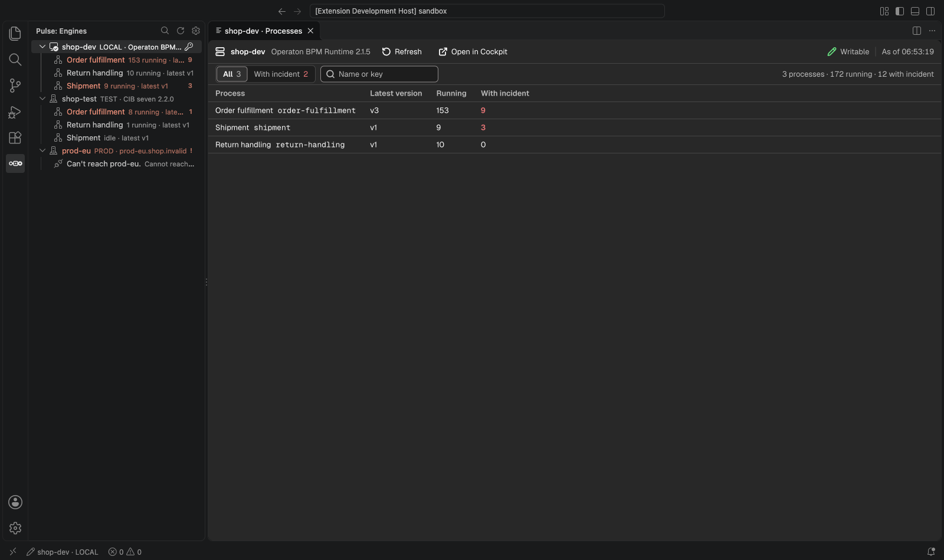
Task: Click the refresh icon in Pulse Engines header
Action: point(181,31)
